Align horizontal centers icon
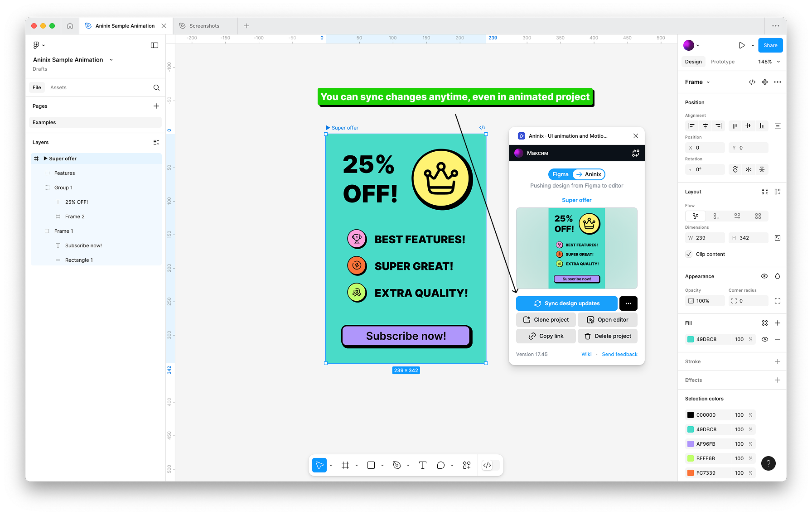The width and height of the screenshot is (812, 515). [705, 126]
